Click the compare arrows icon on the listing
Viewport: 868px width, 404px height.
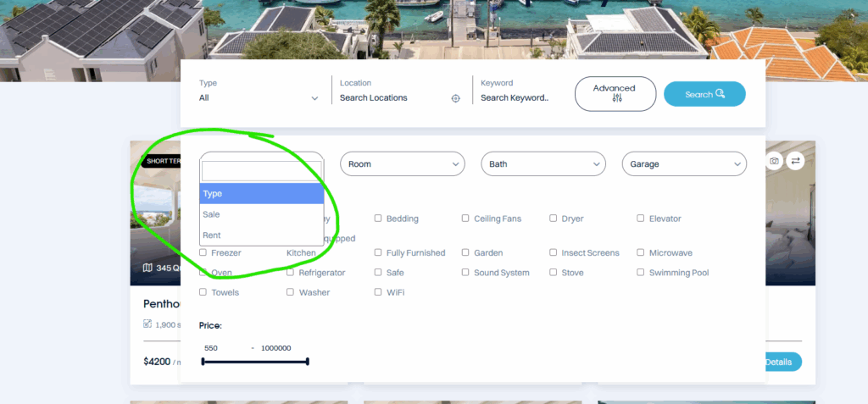coord(795,161)
